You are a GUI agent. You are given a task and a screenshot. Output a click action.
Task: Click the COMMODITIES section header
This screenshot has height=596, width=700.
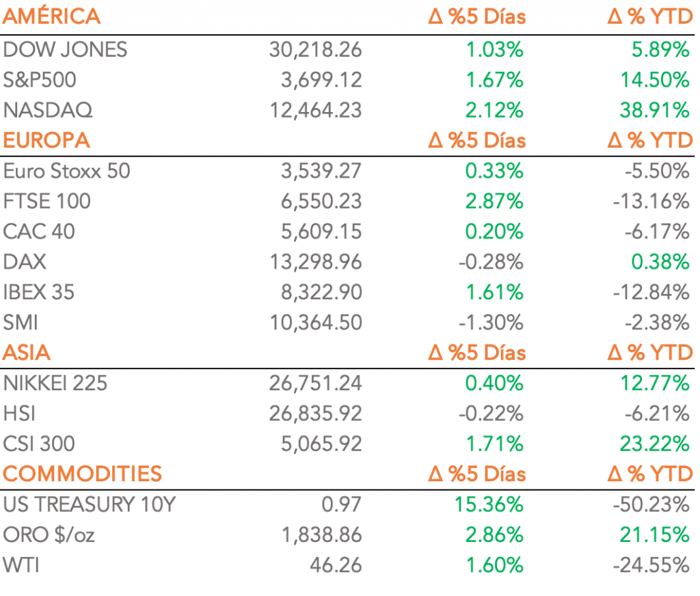click(x=83, y=474)
